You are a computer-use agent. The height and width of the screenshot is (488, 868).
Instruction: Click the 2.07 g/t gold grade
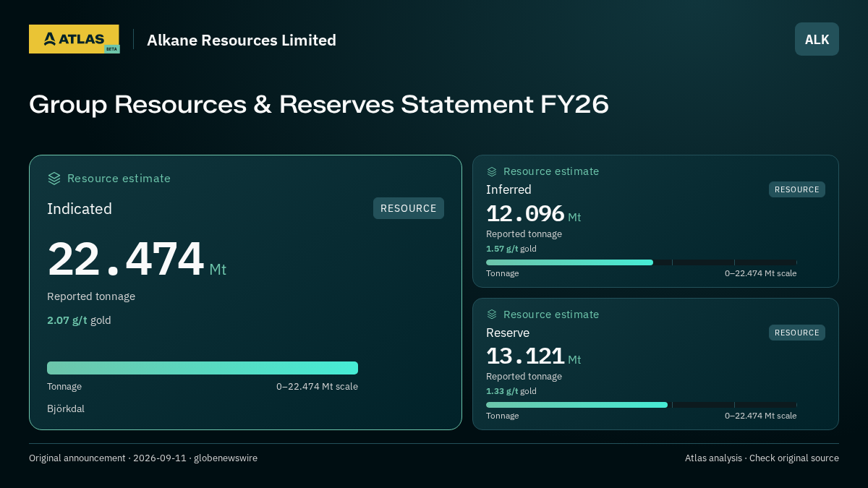point(79,320)
